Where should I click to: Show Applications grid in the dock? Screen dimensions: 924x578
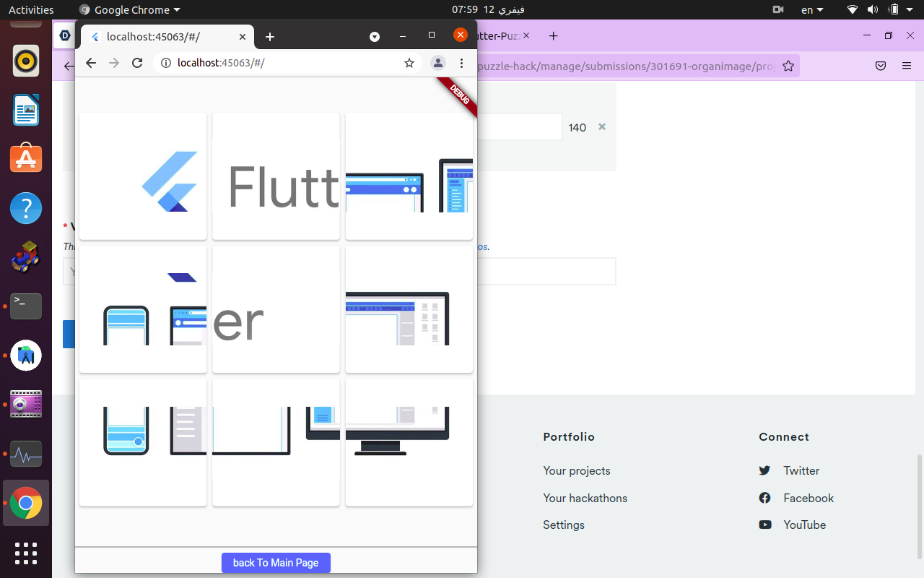[26, 553]
